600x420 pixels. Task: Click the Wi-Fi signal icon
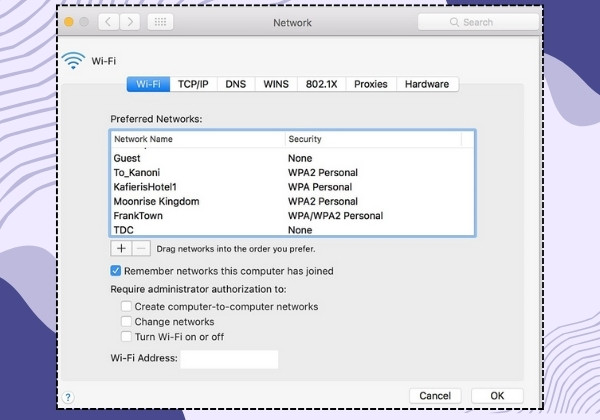tap(73, 60)
